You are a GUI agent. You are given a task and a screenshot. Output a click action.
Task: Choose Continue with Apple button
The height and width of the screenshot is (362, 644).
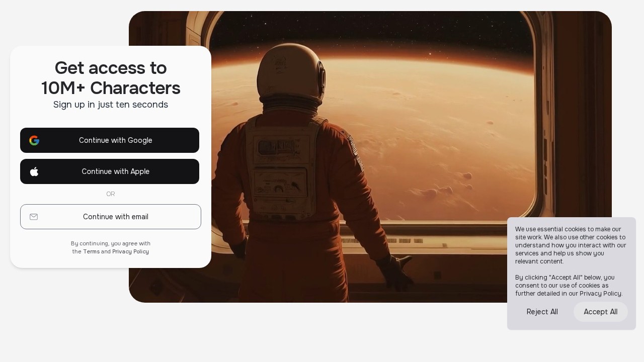(110, 171)
